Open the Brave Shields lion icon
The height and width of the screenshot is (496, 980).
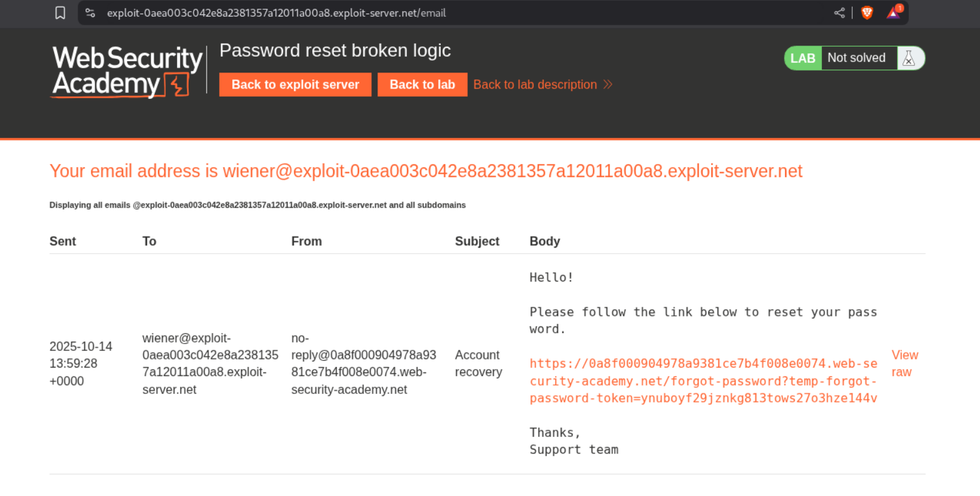[867, 13]
